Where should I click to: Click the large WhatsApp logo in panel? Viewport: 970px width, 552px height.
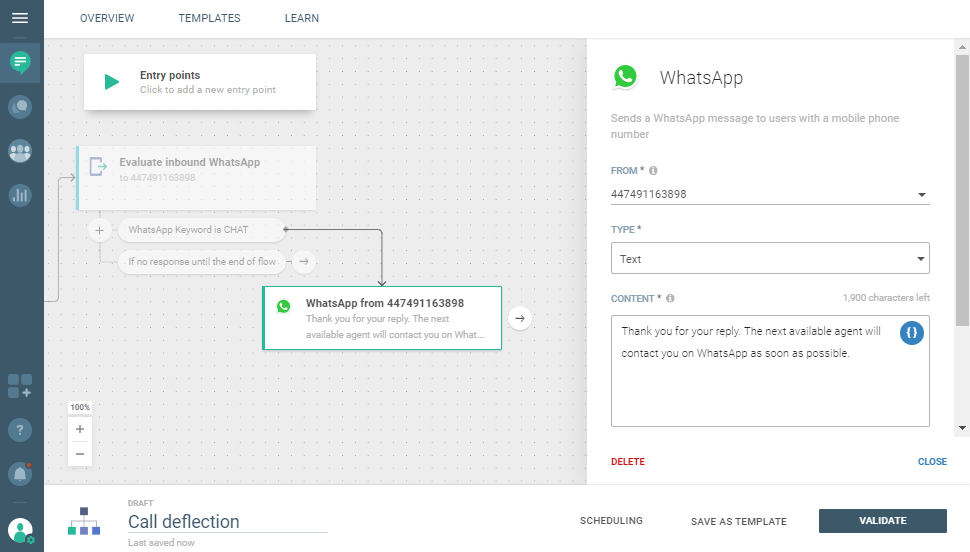coord(625,77)
